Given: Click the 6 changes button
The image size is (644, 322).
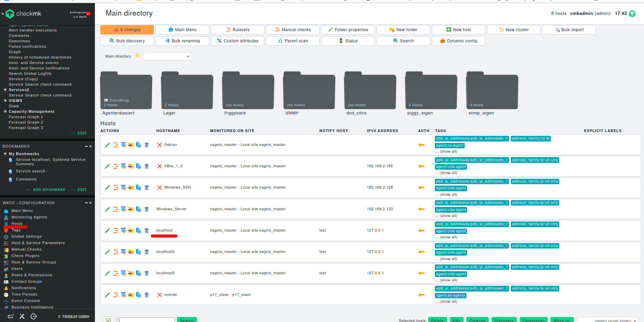Looking at the screenshot, I should point(127,30).
